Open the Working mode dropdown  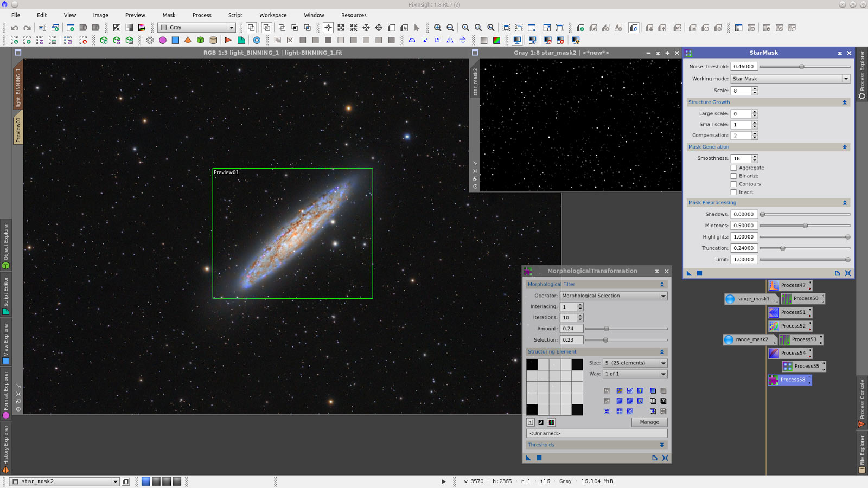tap(845, 78)
